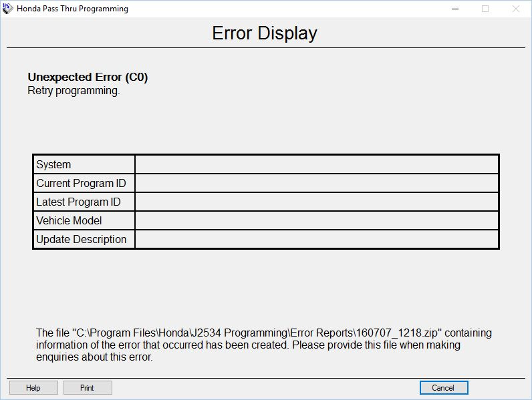This screenshot has width=532, height=400.
Task: Select the 'Unexpected Error (C0)' heading
Action: pos(88,77)
